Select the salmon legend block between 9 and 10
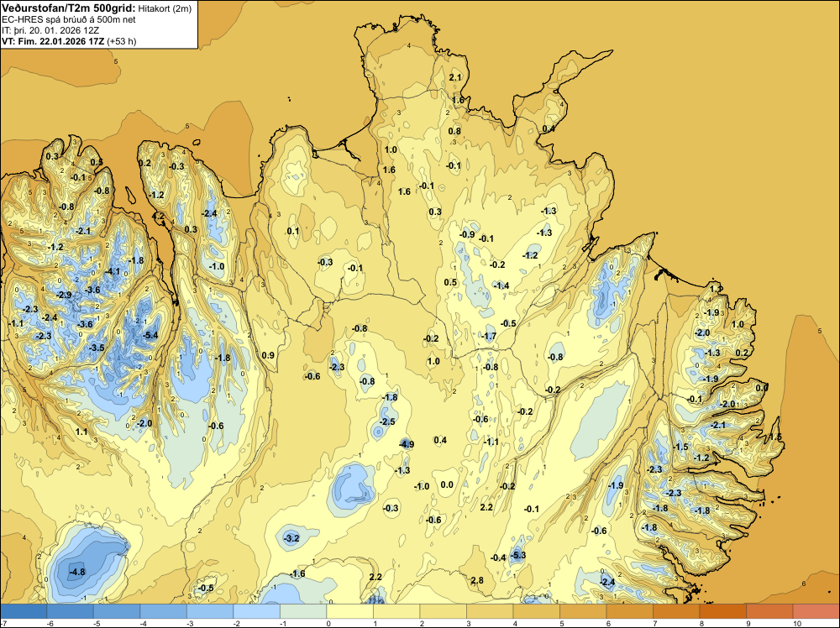Viewport: 840px width, 628px height. [769, 611]
